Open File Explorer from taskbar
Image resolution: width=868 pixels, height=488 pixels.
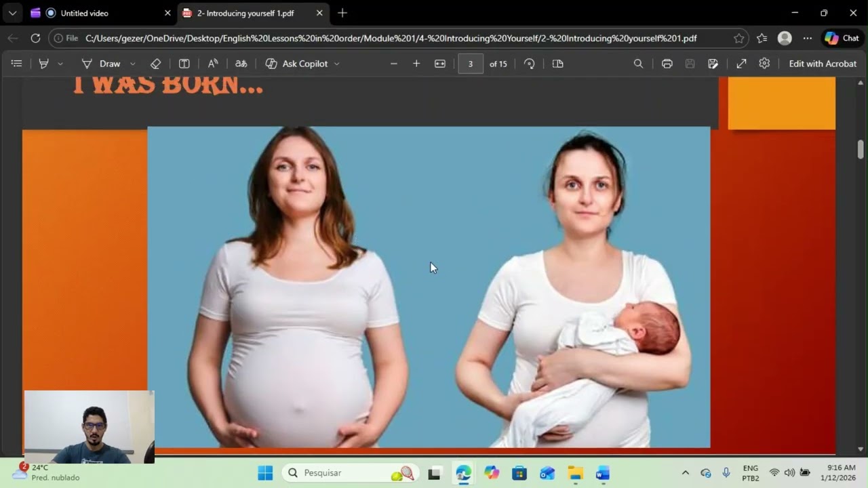tap(575, 473)
